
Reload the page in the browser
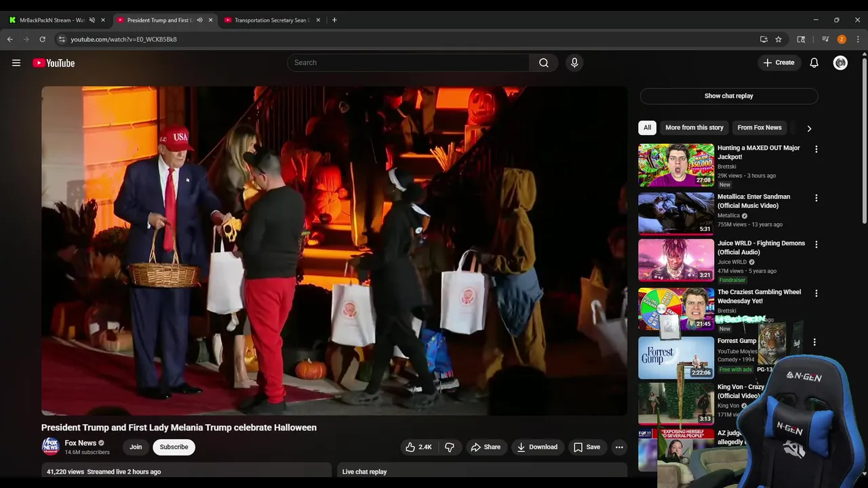pyautogui.click(x=42, y=39)
